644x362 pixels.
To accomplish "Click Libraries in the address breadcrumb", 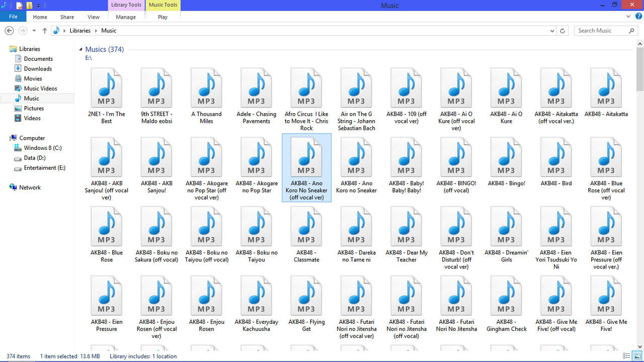I will coord(80,31).
